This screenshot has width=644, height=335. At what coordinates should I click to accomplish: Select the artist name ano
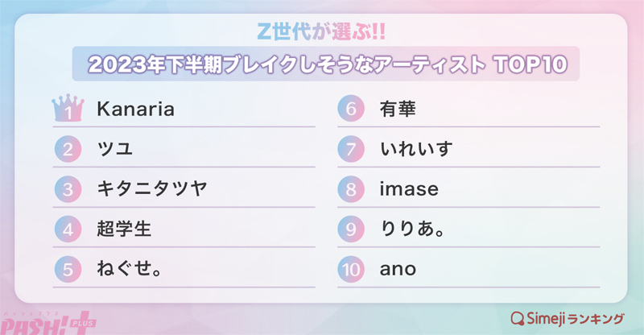397,268
